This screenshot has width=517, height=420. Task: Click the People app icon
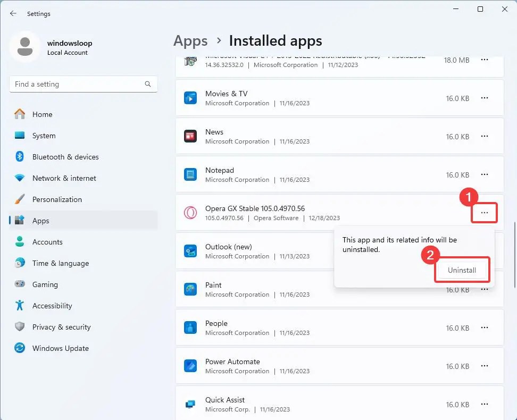(190, 327)
